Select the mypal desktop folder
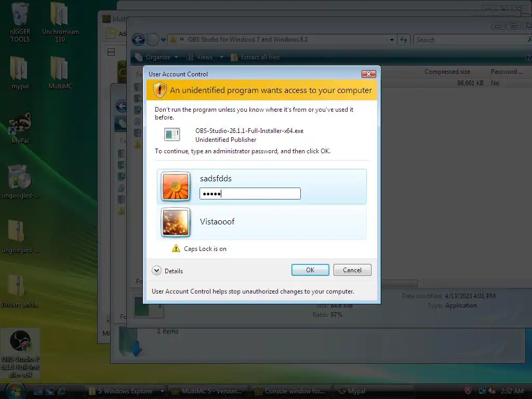 click(x=20, y=73)
